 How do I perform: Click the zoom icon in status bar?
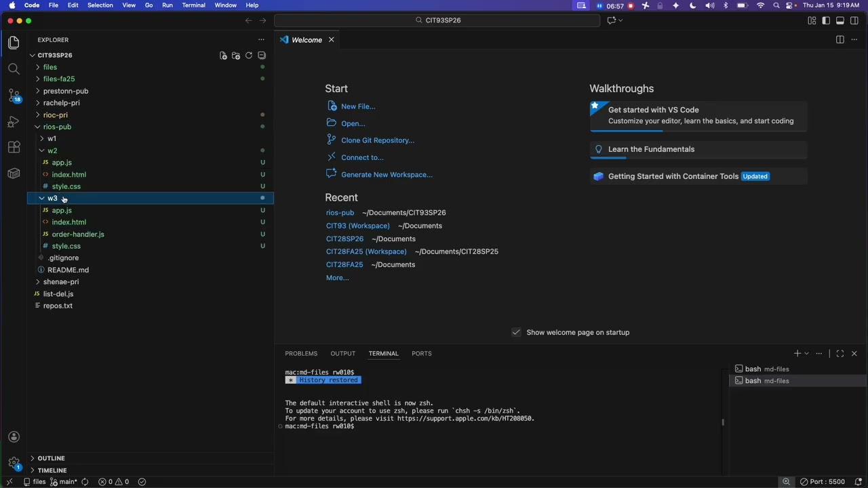(x=787, y=482)
